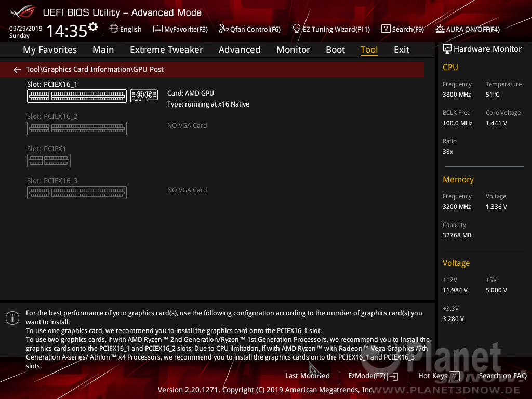Click the memory frequency value 3200 MHz
This screenshot has height=399, width=532.
[x=456, y=207]
